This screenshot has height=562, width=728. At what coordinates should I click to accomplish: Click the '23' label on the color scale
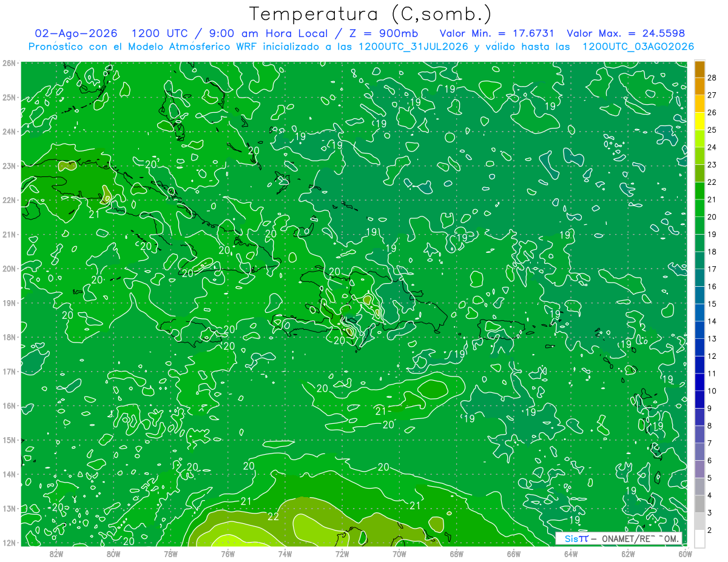[x=712, y=165]
